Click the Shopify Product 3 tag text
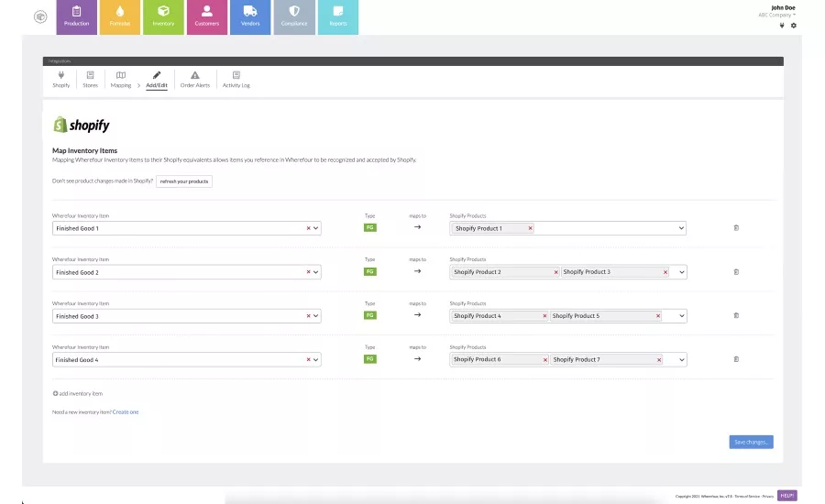The image size is (825, 504). pyautogui.click(x=587, y=272)
